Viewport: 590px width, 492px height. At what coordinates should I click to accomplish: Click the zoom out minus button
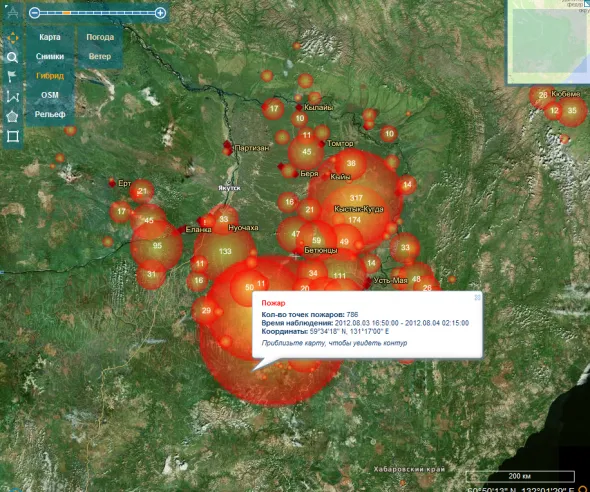click(34, 13)
